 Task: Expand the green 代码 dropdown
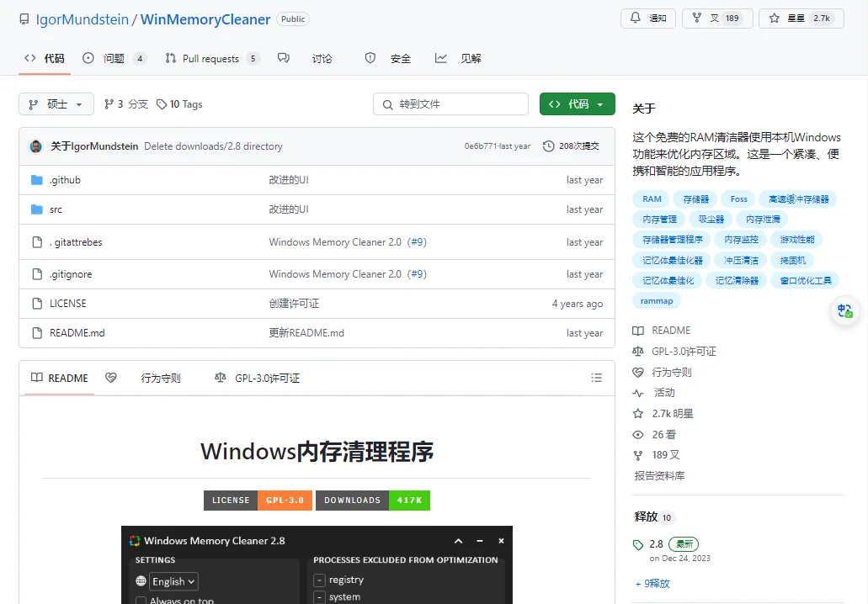coord(577,103)
